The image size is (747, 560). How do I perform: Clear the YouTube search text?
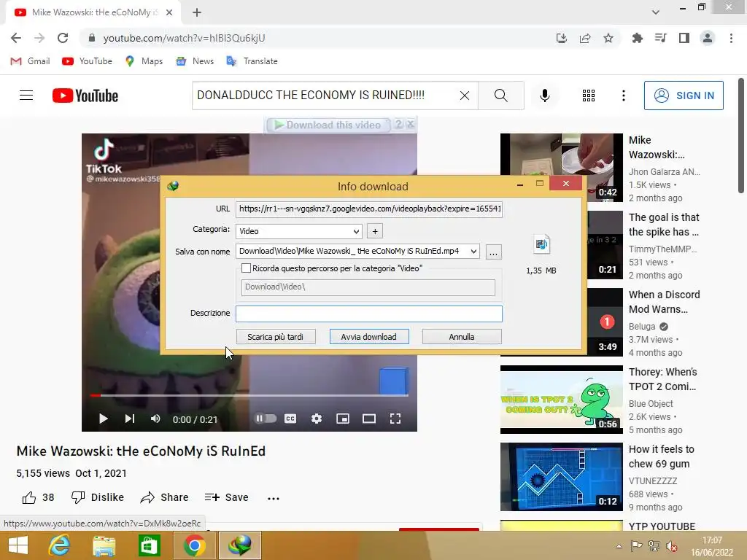(x=465, y=96)
